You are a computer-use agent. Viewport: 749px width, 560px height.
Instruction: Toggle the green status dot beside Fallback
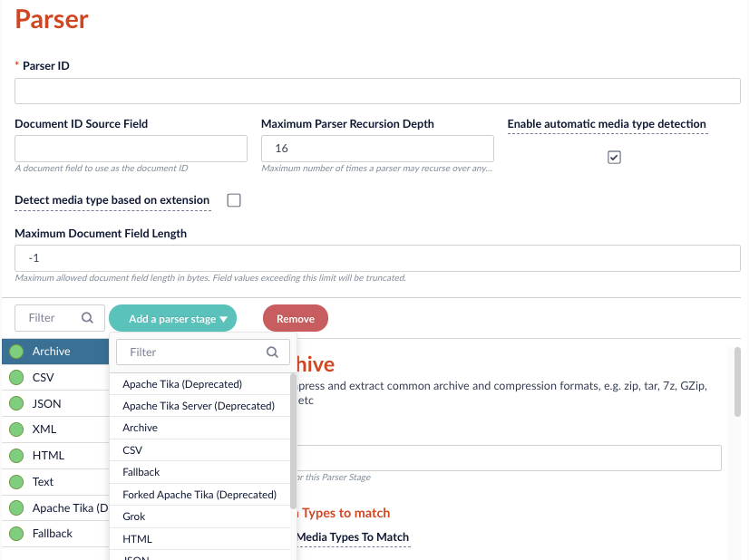pyautogui.click(x=16, y=533)
